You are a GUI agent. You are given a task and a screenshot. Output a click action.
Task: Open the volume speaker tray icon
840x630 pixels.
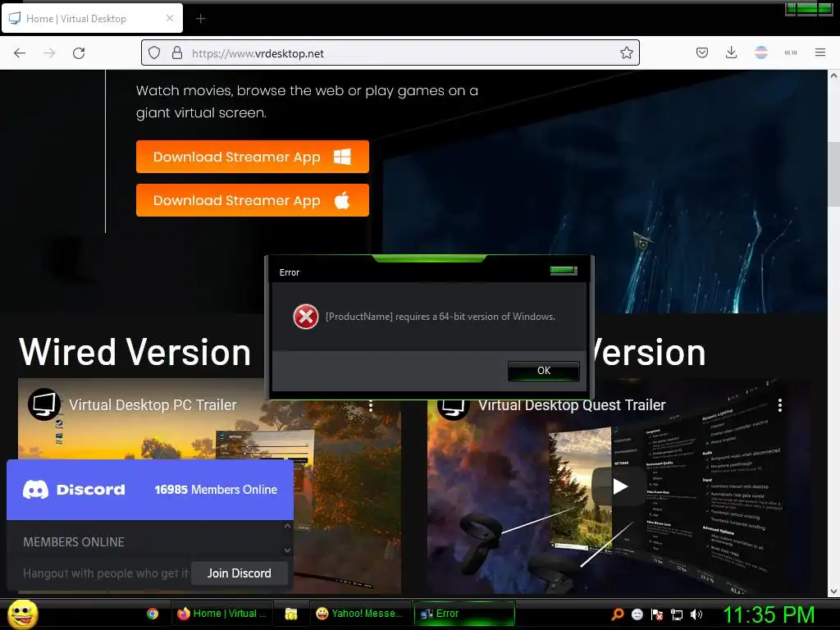tap(696, 614)
